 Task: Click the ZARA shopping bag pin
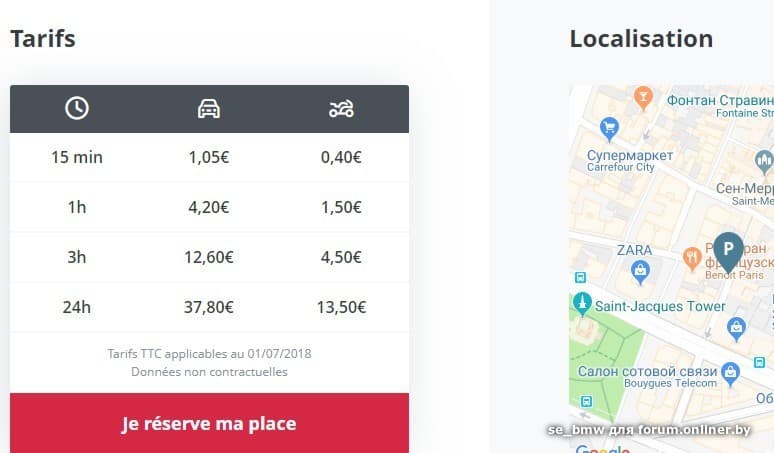641,269
